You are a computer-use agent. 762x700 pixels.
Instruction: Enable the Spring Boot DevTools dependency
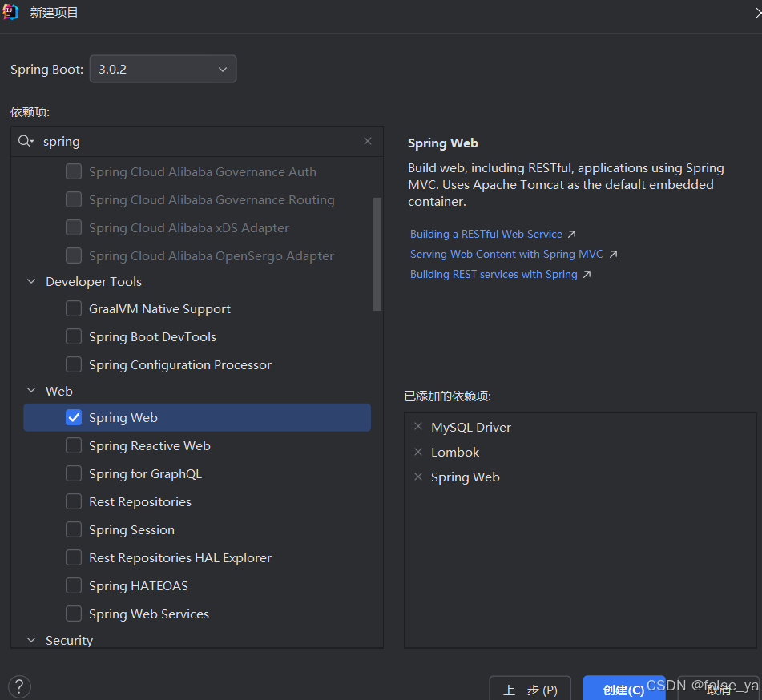coord(74,336)
